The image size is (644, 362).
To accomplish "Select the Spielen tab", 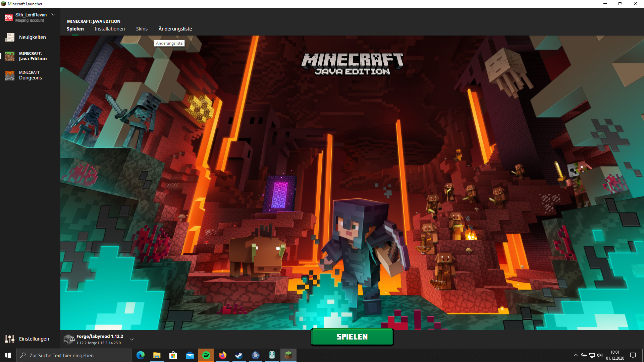I will pyautogui.click(x=75, y=29).
